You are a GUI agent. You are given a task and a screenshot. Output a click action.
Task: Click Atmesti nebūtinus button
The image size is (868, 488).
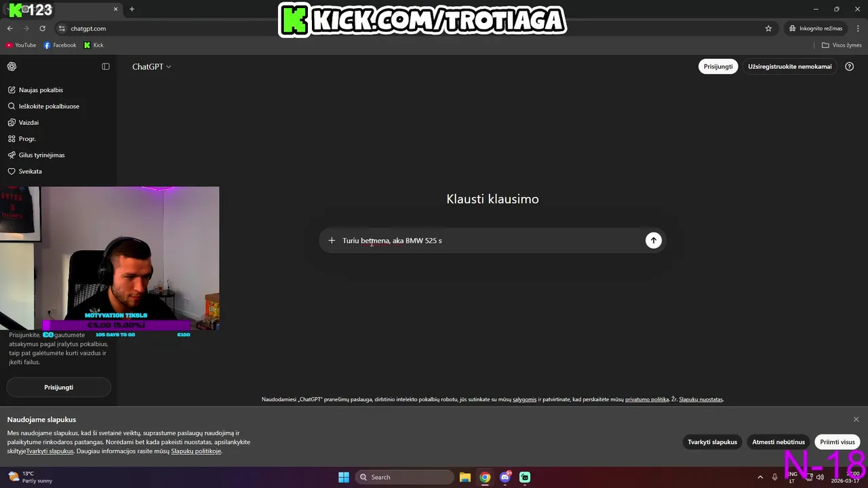[778, 442]
